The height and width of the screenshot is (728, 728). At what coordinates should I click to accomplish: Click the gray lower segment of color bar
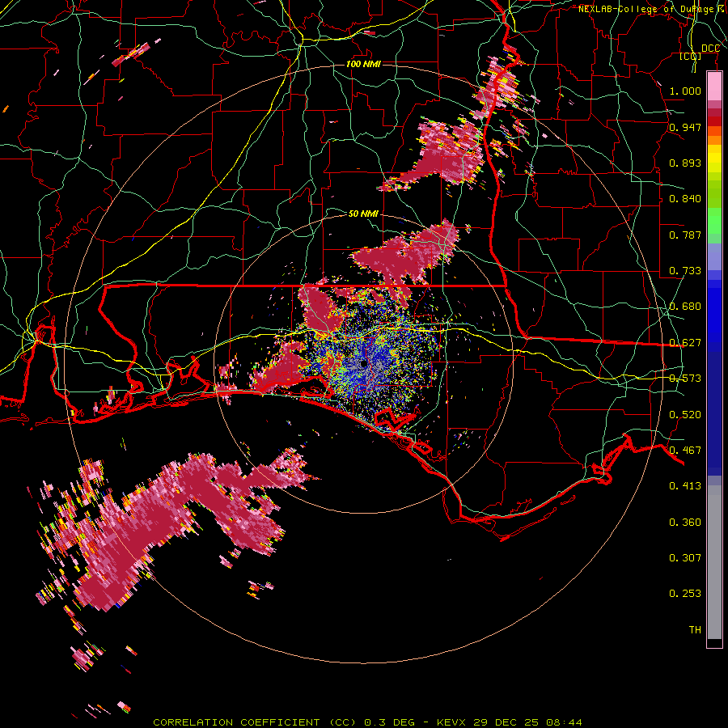714,562
